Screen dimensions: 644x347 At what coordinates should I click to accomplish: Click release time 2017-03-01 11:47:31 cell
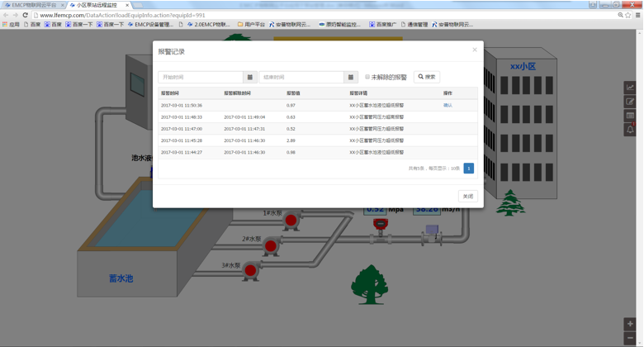click(244, 129)
